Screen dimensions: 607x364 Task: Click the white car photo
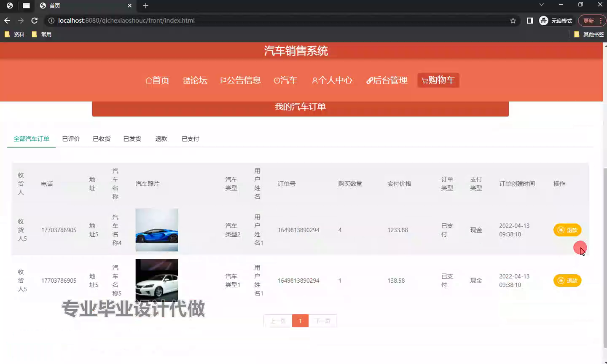(157, 281)
